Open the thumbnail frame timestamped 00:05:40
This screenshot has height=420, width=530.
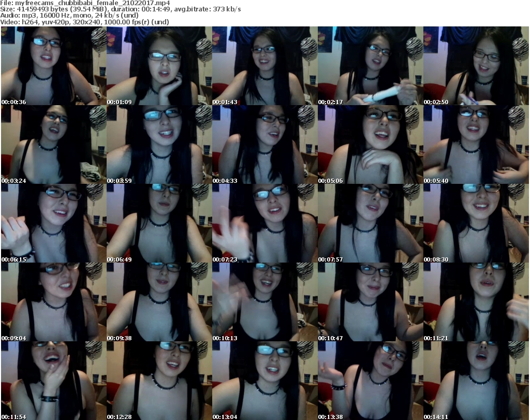[476, 144]
